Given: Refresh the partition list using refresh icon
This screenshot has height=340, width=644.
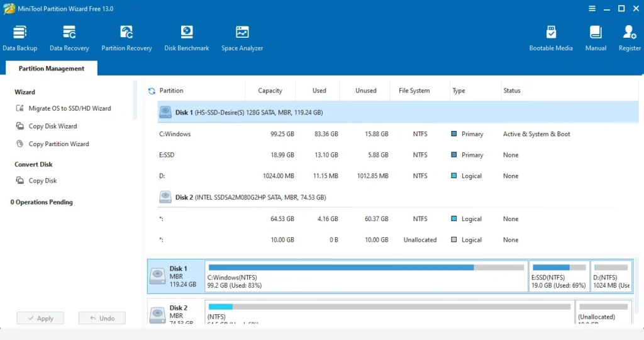Looking at the screenshot, I should pyautogui.click(x=152, y=91).
